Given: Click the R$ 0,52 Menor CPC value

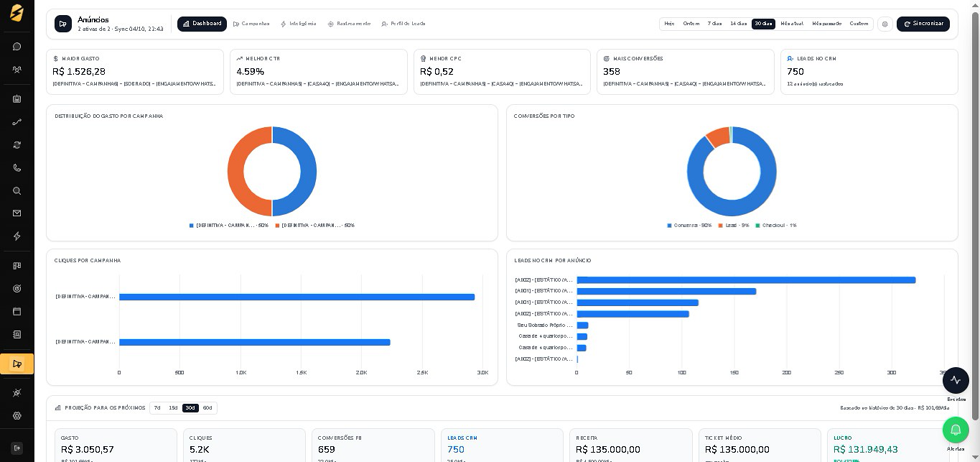Looking at the screenshot, I should tap(437, 72).
